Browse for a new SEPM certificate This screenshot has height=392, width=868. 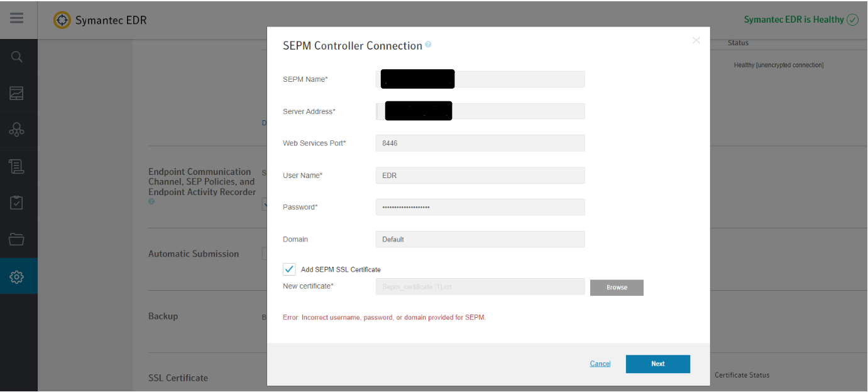617,288
